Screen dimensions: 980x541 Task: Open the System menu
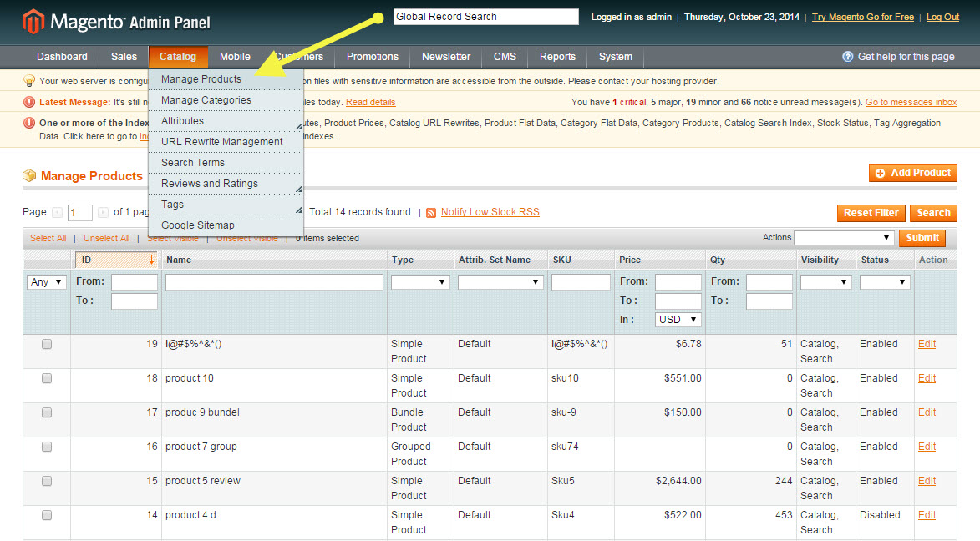[616, 57]
